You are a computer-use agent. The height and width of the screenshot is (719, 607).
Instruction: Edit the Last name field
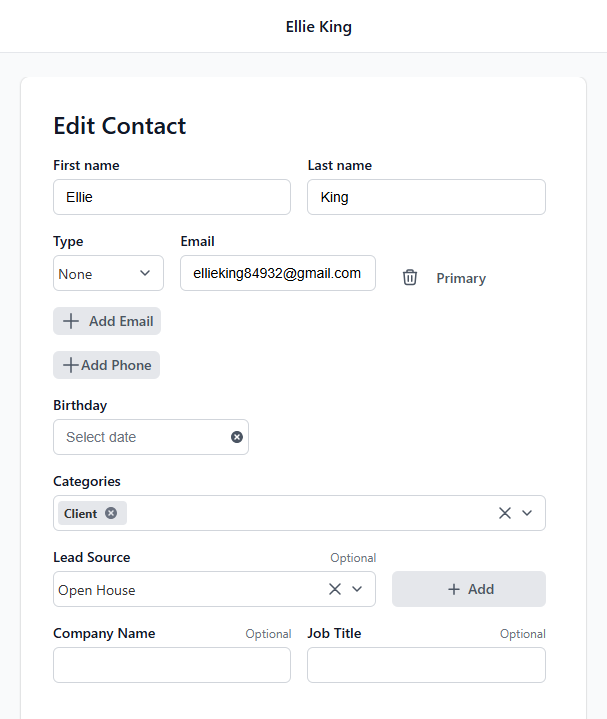click(426, 197)
